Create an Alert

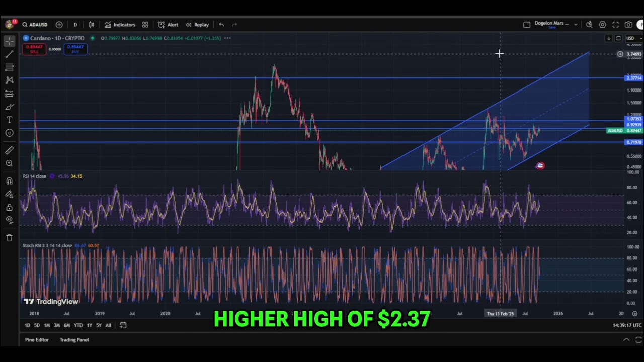coord(168,25)
